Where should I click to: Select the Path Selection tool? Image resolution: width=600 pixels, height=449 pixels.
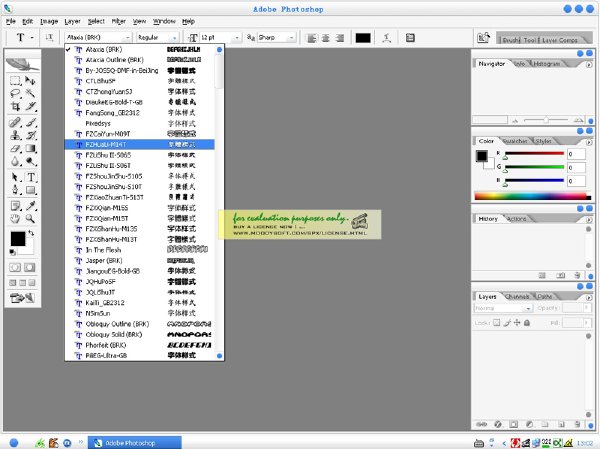pos(15,177)
